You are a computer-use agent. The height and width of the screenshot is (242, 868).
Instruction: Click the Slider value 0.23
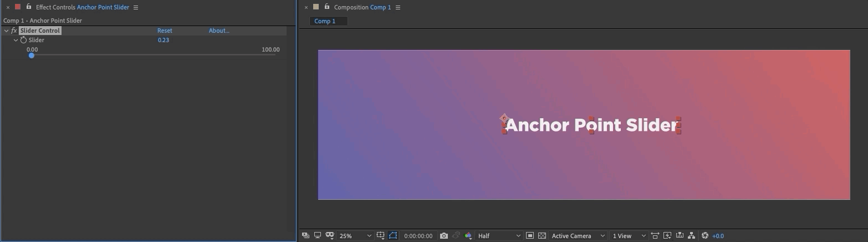(x=163, y=40)
